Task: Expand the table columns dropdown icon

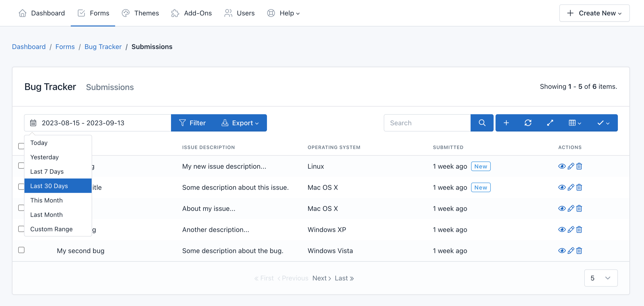Action: pyautogui.click(x=574, y=123)
